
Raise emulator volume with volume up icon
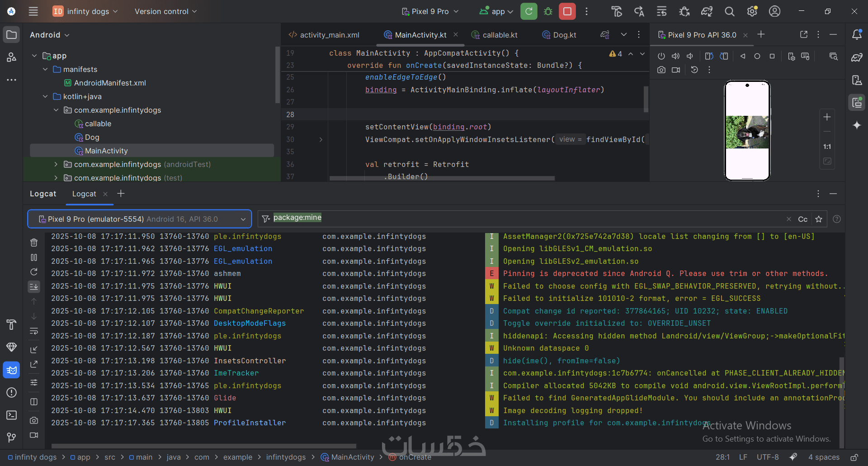(675, 56)
